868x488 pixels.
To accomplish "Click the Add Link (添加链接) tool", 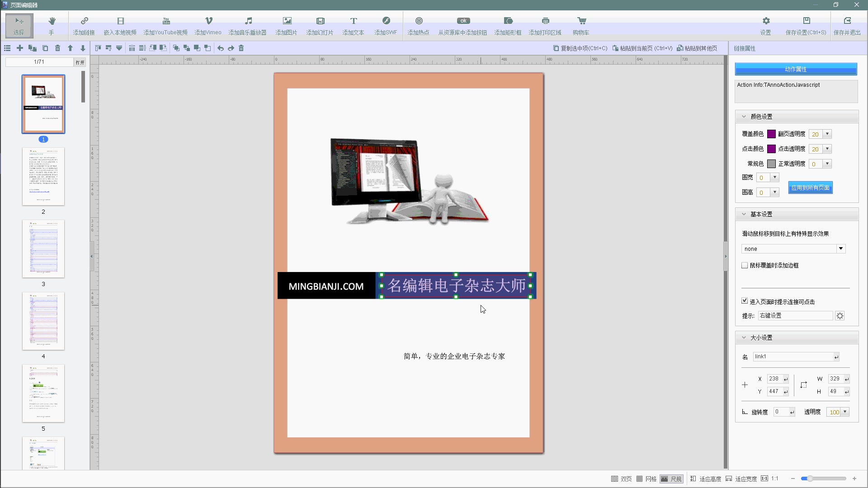I will 84,25.
